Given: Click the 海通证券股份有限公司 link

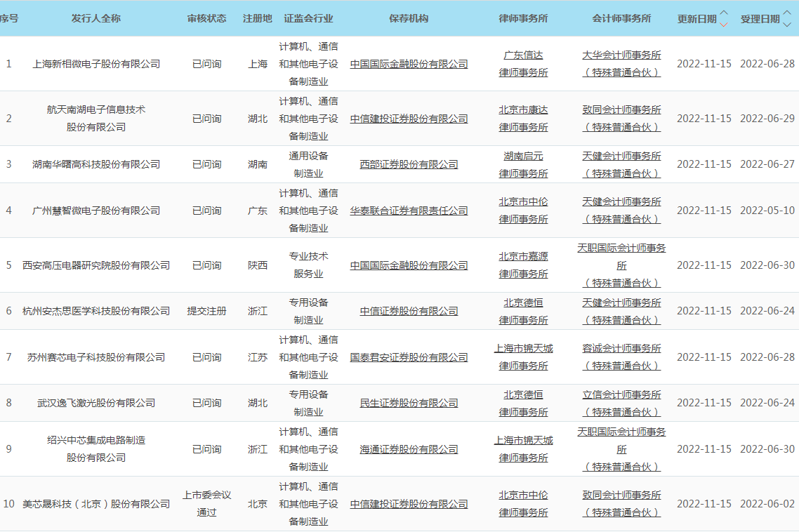Looking at the screenshot, I should 409,449.
